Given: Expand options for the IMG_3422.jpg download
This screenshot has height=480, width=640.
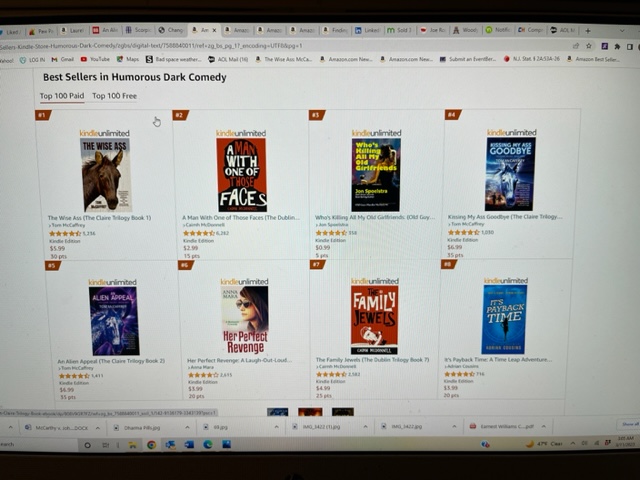Looking at the screenshot, I should 454,427.
